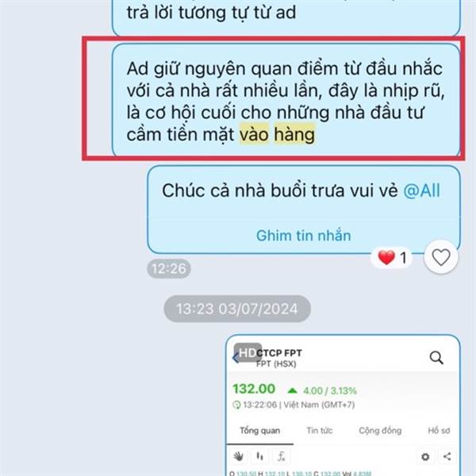Click the @All mention link
This screenshot has height=476, width=476.
click(x=422, y=190)
